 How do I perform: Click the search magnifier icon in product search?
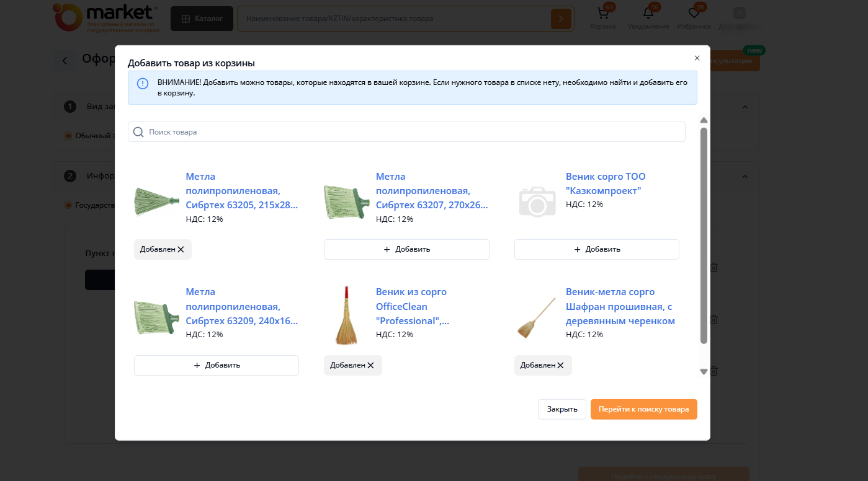[138, 132]
